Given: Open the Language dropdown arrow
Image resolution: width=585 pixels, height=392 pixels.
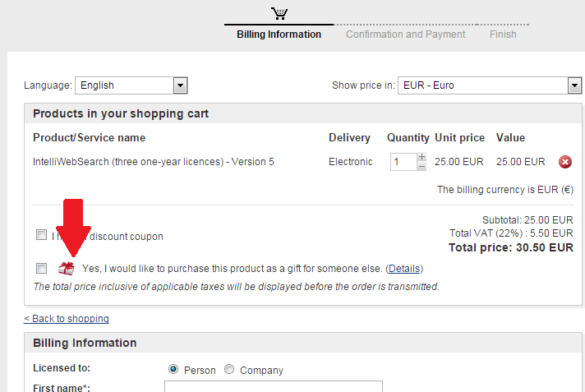Looking at the screenshot, I should [x=180, y=85].
